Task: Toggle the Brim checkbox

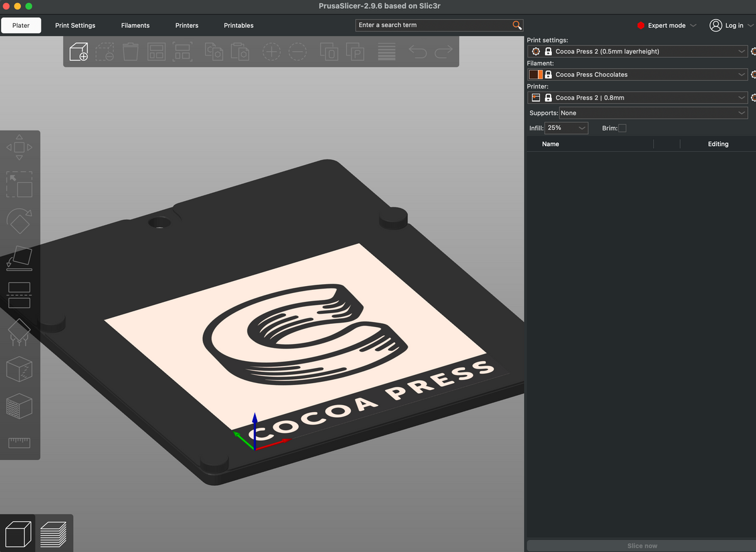Action: 622,128
